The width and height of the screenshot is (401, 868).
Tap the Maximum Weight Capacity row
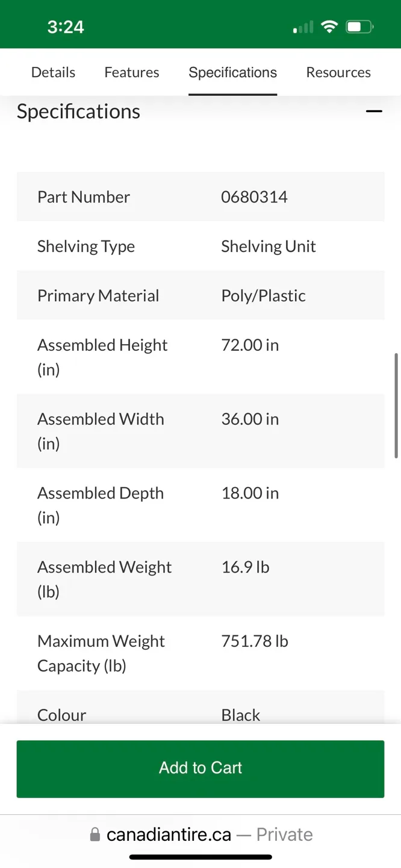point(200,653)
